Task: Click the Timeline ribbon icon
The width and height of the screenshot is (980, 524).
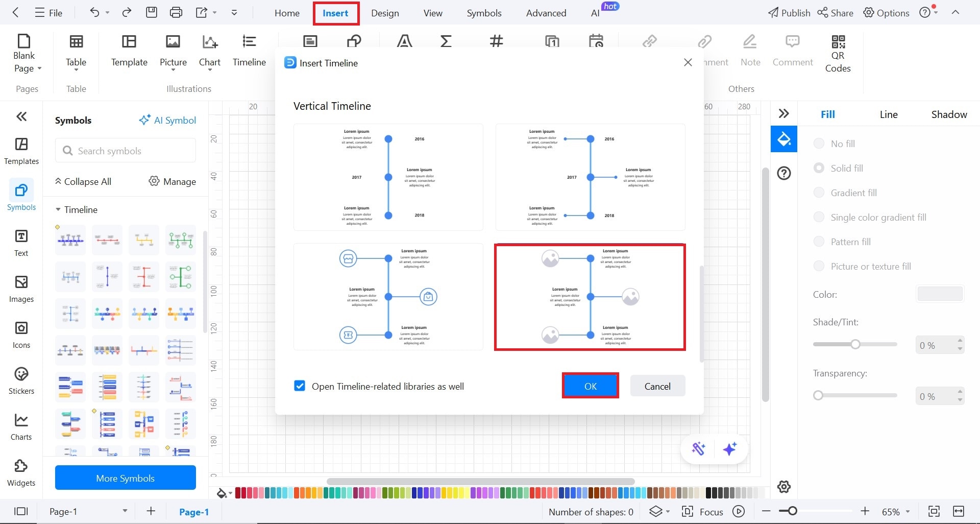Action: (249, 41)
